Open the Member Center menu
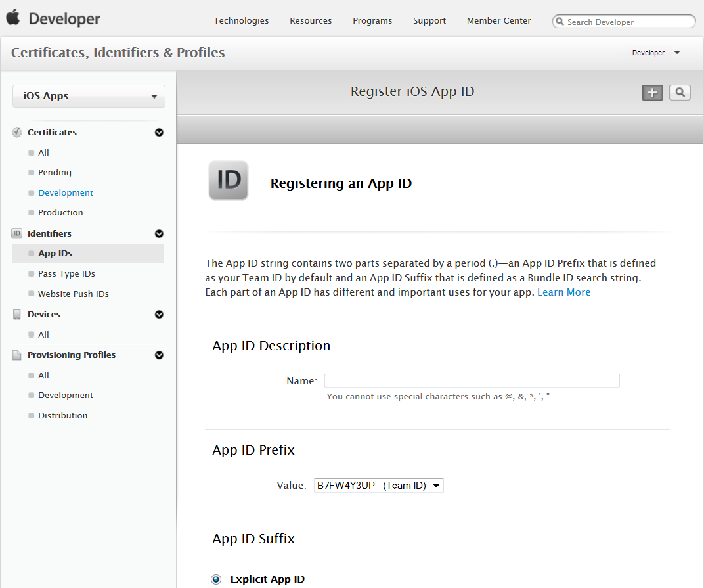This screenshot has height=588, width=704. click(x=499, y=20)
